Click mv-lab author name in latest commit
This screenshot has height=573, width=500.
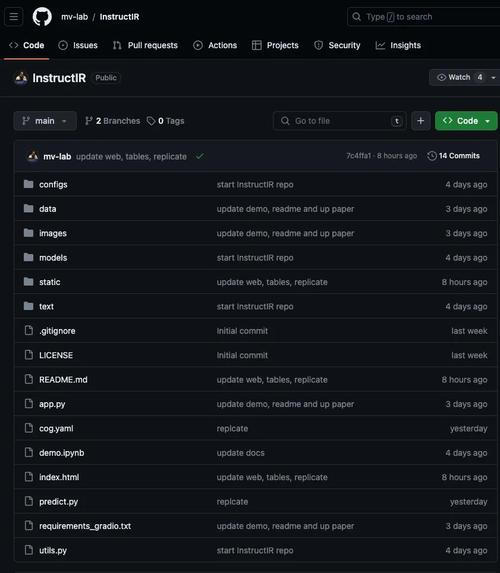[57, 156]
